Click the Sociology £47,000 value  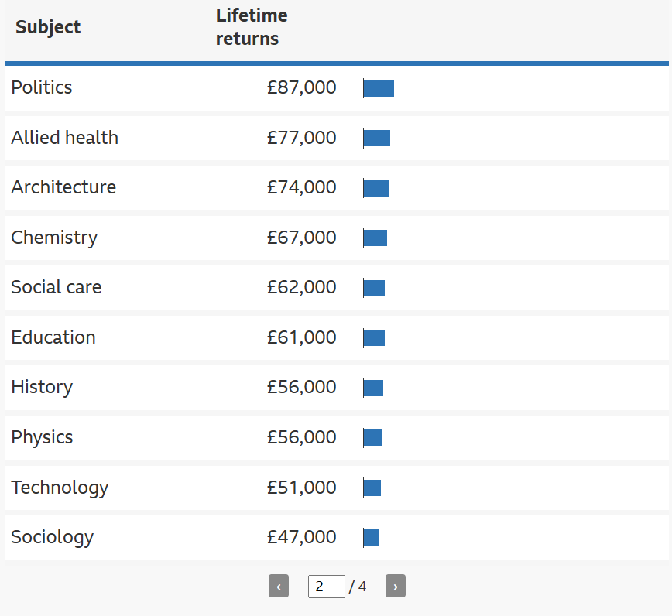(301, 537)
